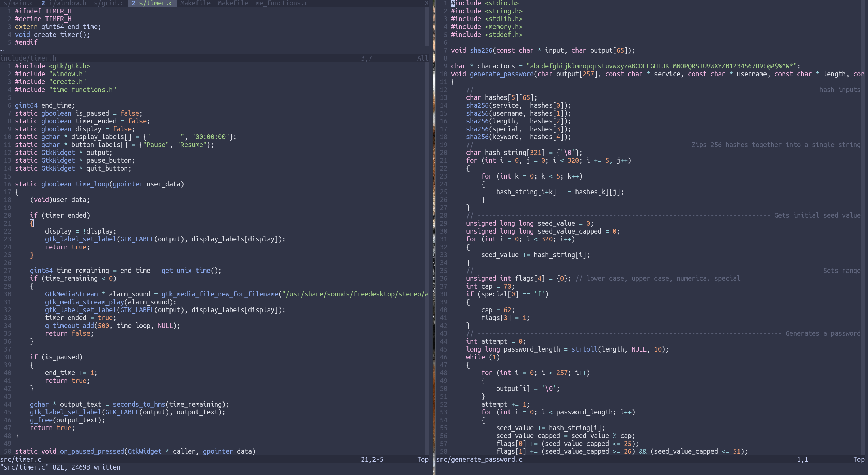Click gtk_media_file_new_for_filename call
Image resolution: width=868 pixels, height=475 pixels.
pyautogui.click(x=220, y=294)
